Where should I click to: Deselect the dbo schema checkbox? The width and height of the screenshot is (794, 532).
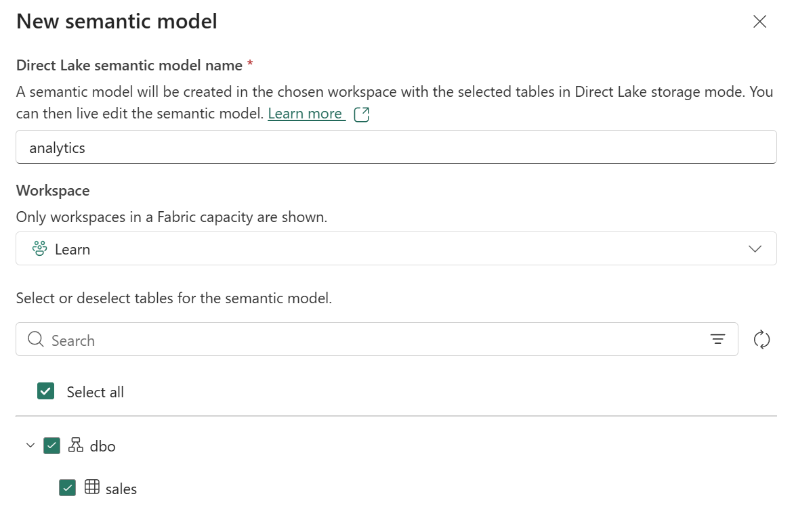[52, 445]
